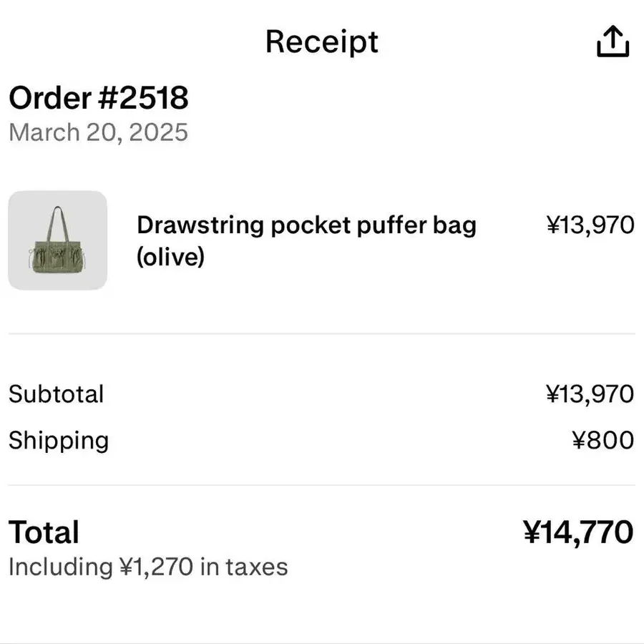Click the (olive) variant text
The height and width of the screenshot is (644, 644).
[170, 256]
